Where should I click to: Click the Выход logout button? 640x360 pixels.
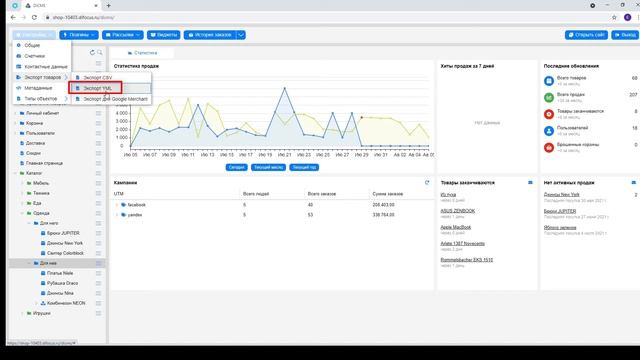(625, 35)
